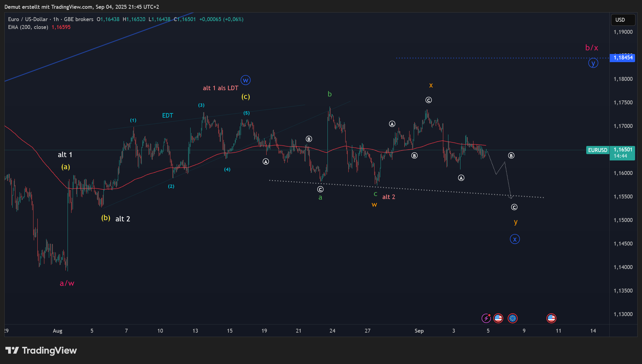
Task: Open the European Union flag event icon
Action: click(x=512, y=318)
